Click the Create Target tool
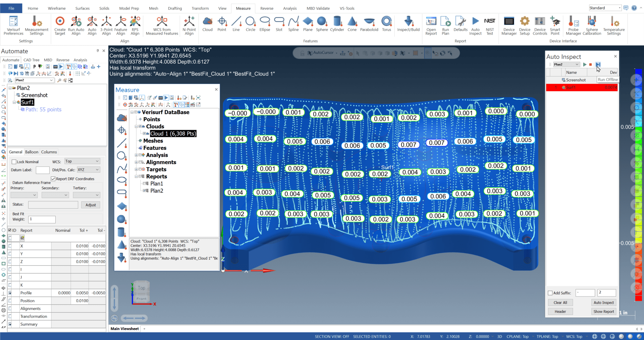644x340 pixels. (60, 25)
